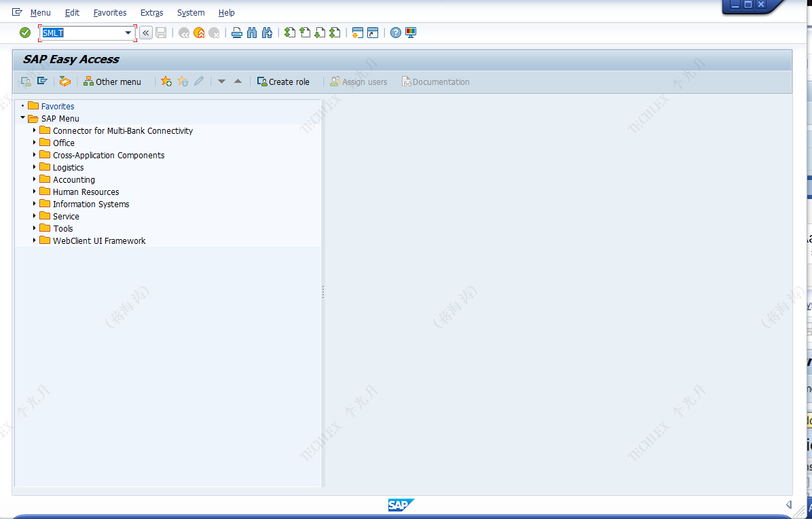
Task: Click Add to Favorites star icon
Action: click(x=166, y=82)
